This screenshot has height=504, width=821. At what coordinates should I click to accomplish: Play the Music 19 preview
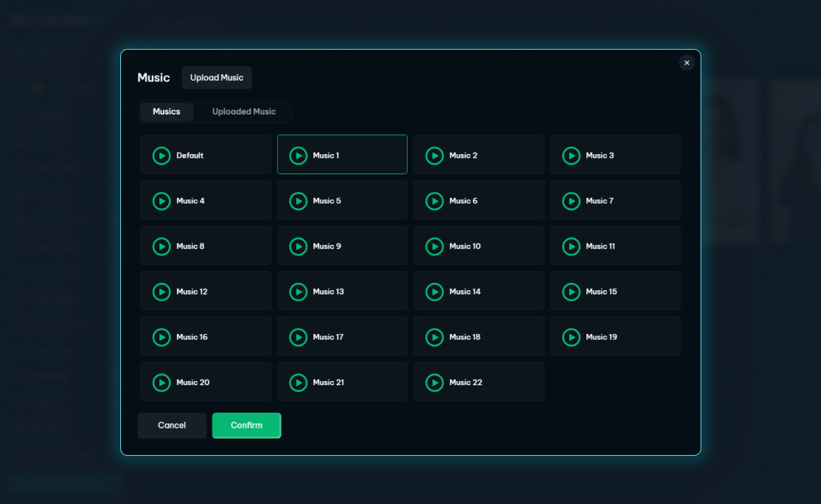(571, 337)
